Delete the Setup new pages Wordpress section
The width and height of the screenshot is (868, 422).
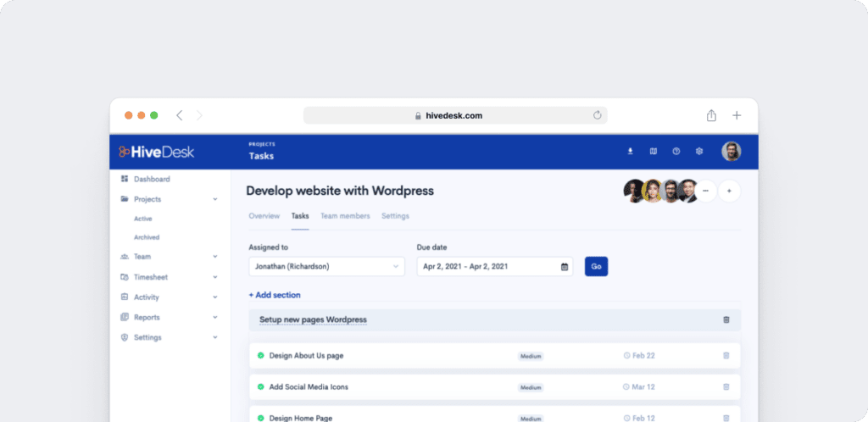[x=726, y=319]
